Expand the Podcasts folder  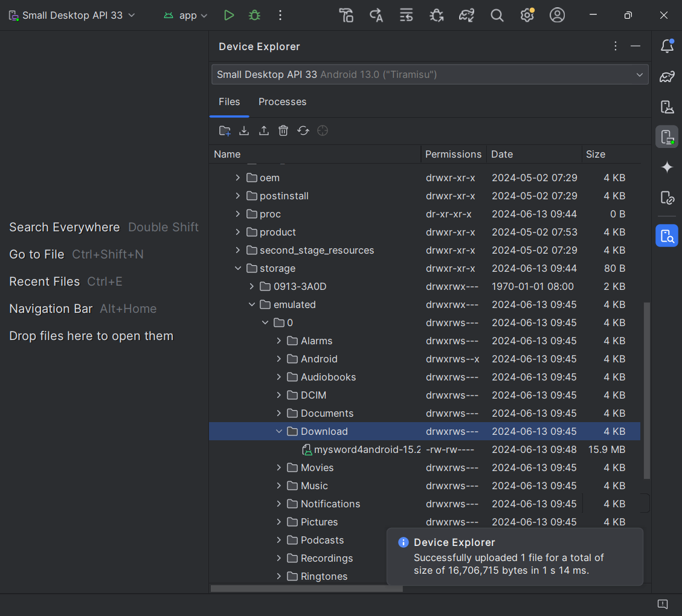point(279,541)
